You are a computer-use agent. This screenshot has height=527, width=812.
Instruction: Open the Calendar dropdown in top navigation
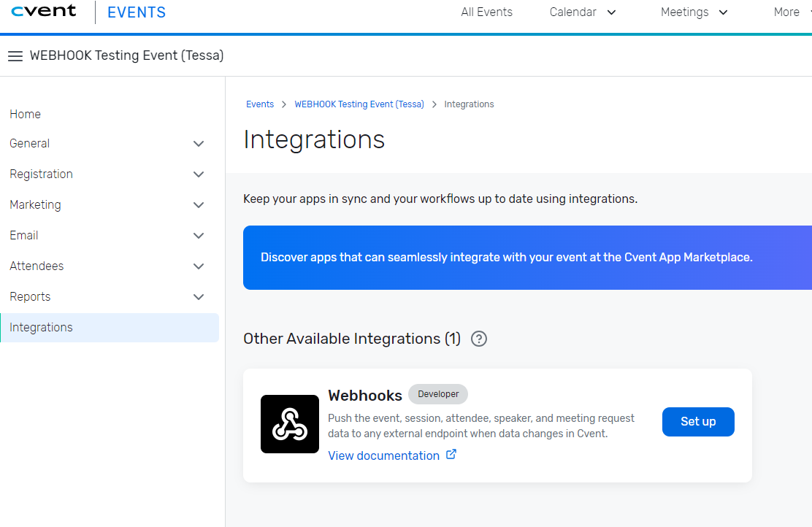pos(583,12)
